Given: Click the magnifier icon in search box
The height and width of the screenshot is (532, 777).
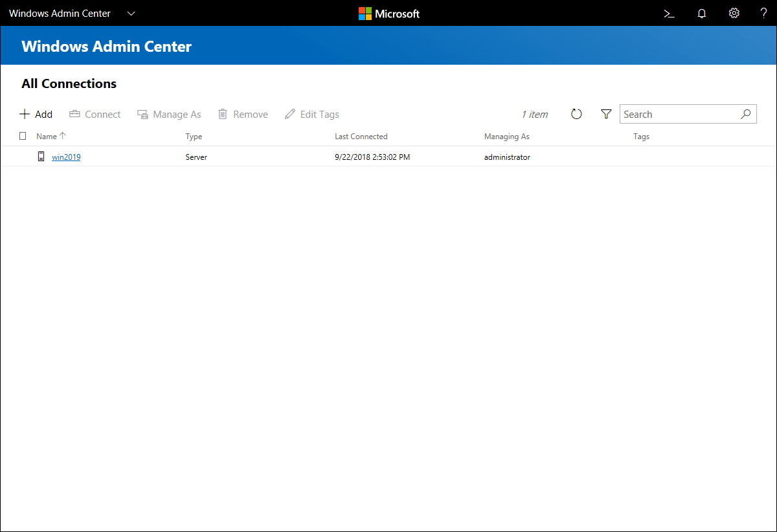Looking at the screenshot, I should click(x=745, y=114).
